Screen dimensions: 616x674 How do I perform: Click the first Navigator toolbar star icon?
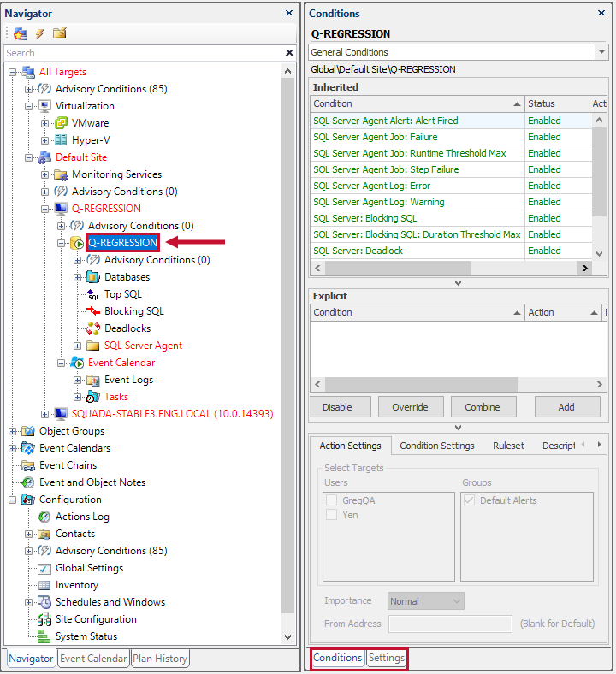tap(21, 33)
